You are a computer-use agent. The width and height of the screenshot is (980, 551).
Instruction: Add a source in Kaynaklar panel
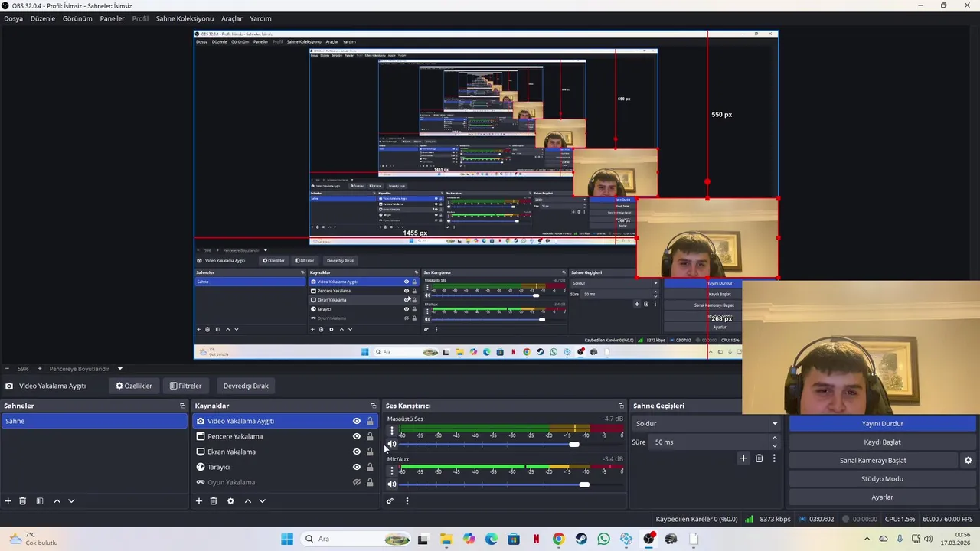199,500
